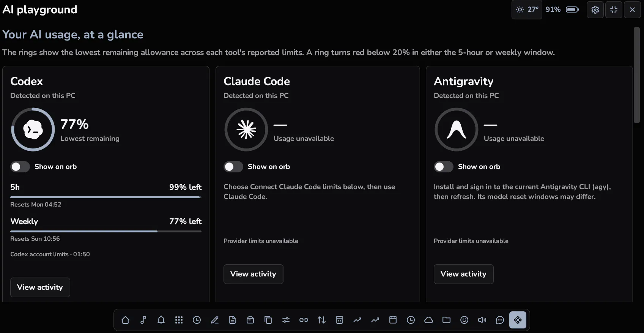Click the collapse window icon

click(614, 10)
